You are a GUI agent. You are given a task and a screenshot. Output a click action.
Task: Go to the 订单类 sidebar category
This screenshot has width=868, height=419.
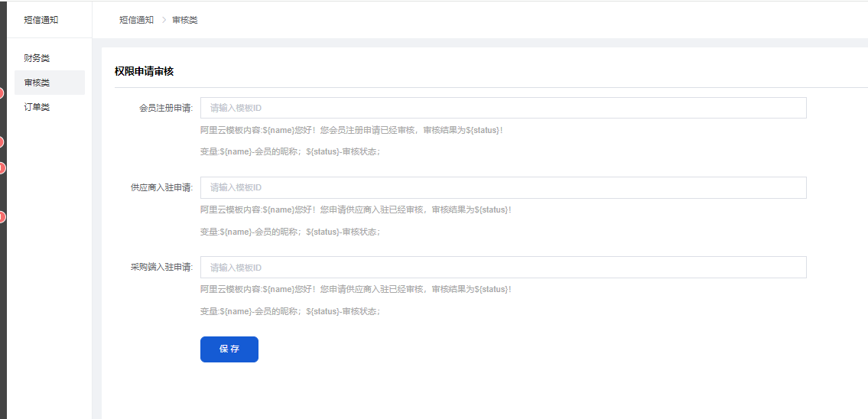tap(37, 107)
